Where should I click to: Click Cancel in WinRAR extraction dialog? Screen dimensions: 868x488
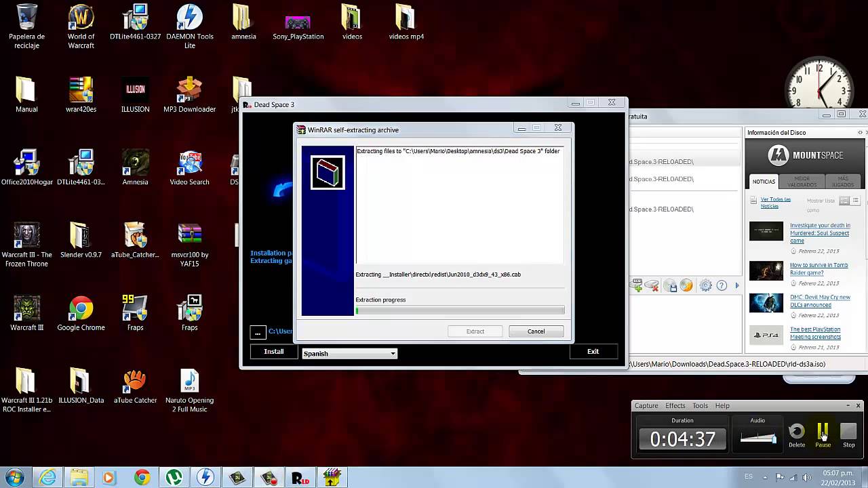point(536,331)
